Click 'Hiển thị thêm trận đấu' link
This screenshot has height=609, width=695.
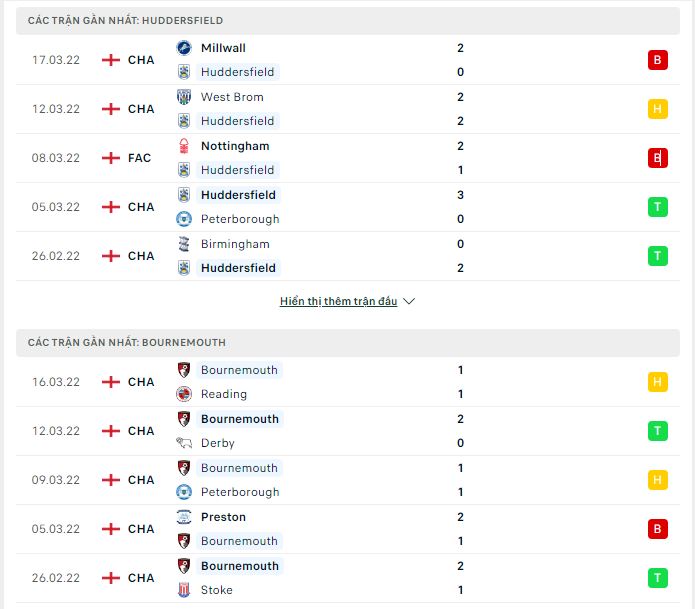(x=338, y=301)
